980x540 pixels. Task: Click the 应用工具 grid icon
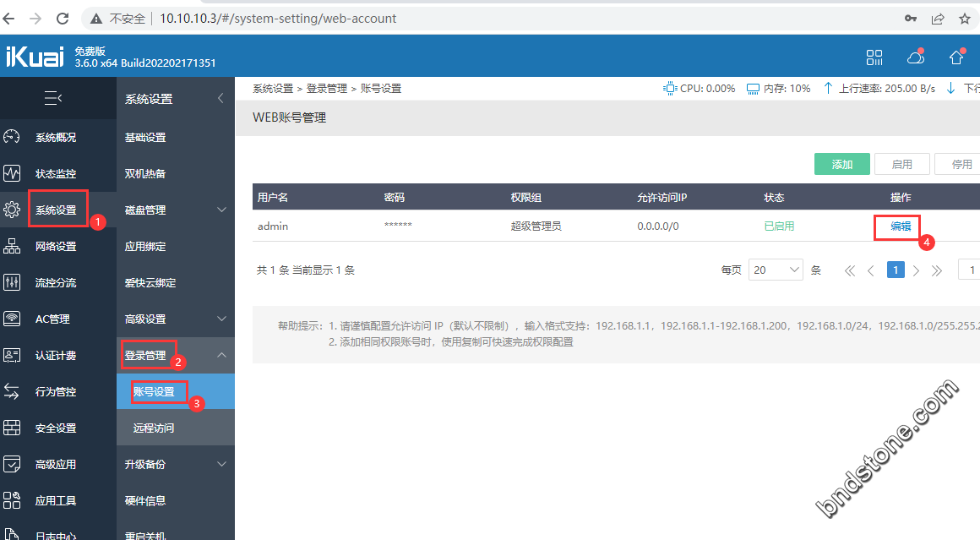tap(12, 500)
